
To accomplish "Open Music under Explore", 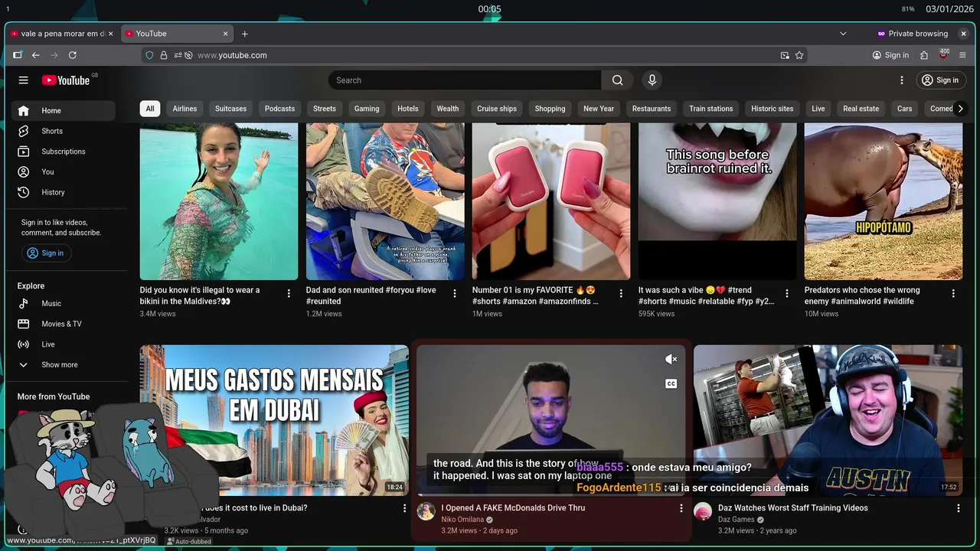I will point(64,303).
